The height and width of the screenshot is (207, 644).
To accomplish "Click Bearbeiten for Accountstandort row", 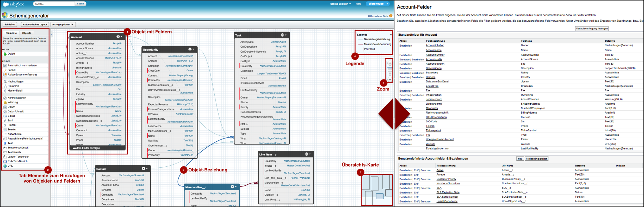I will point(406,64).
